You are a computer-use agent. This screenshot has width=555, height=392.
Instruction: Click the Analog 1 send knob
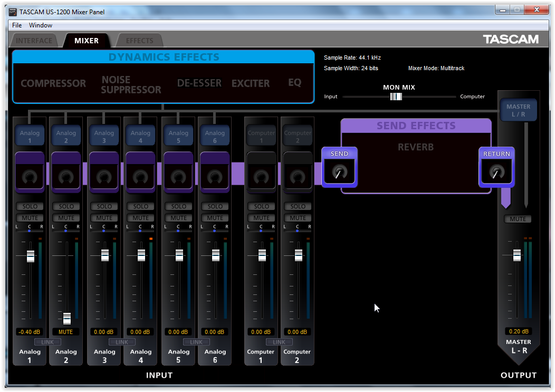click(30, 176)
